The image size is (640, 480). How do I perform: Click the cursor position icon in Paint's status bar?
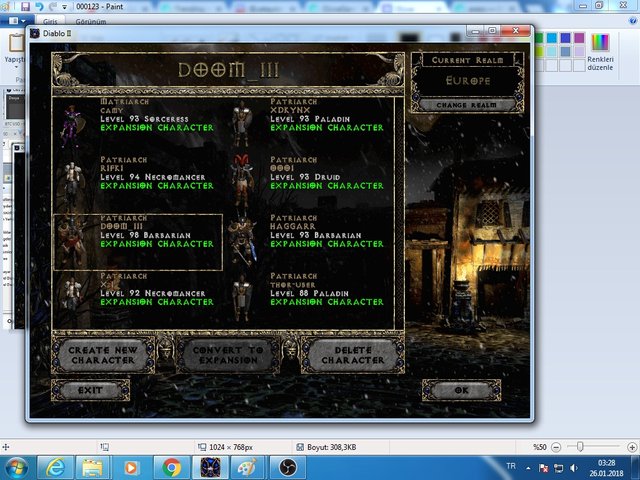pyautogui.click(x=6, y=447)
